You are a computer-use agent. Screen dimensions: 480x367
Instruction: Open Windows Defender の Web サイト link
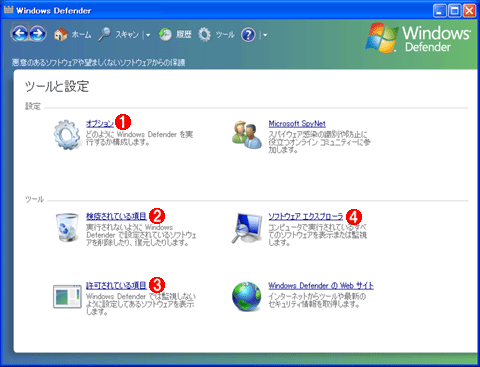321,286
